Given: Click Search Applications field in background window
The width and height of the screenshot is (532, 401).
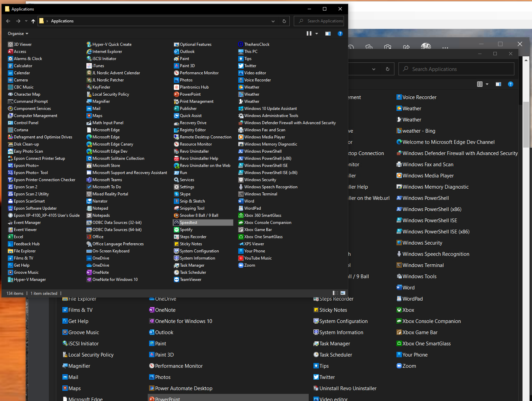Looking at the screenshot, I should point(456,69).
